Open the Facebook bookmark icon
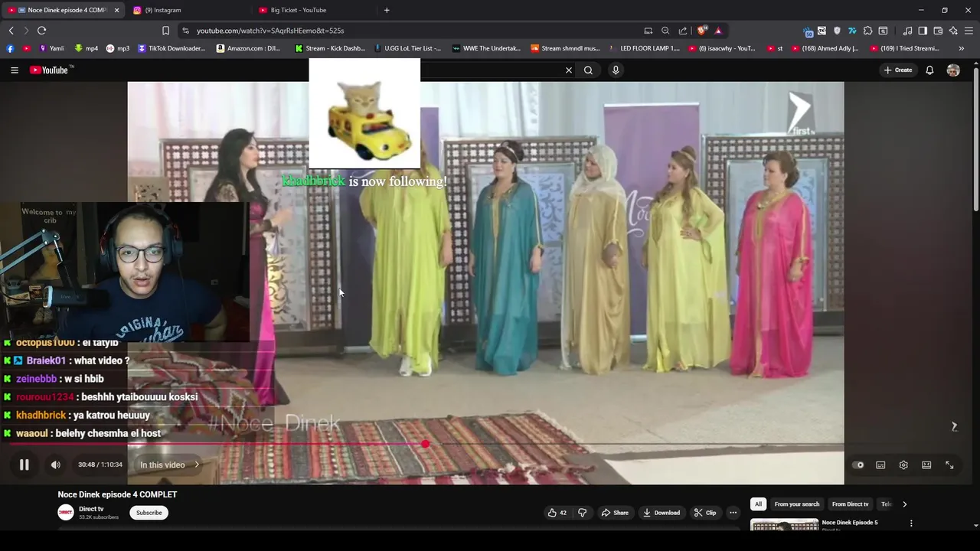This screenshot has width=980, height=551. [10, 48]
